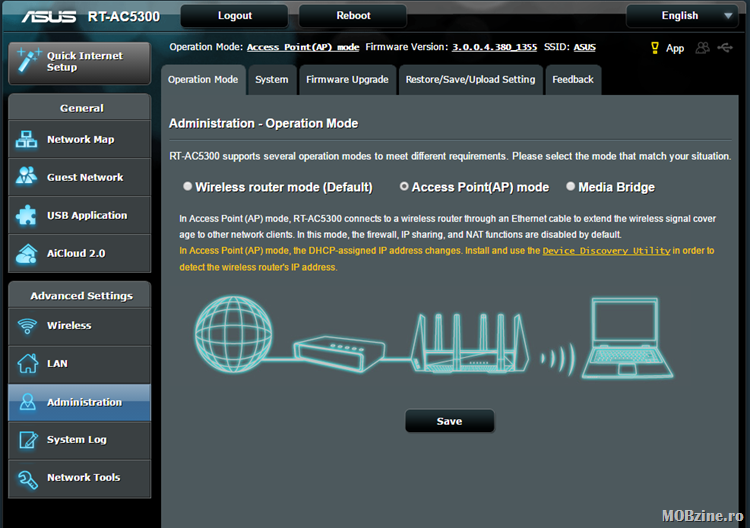Viewport: 750px width, 528px height.
Task: Click the ASUS logo
Action: 48,17
